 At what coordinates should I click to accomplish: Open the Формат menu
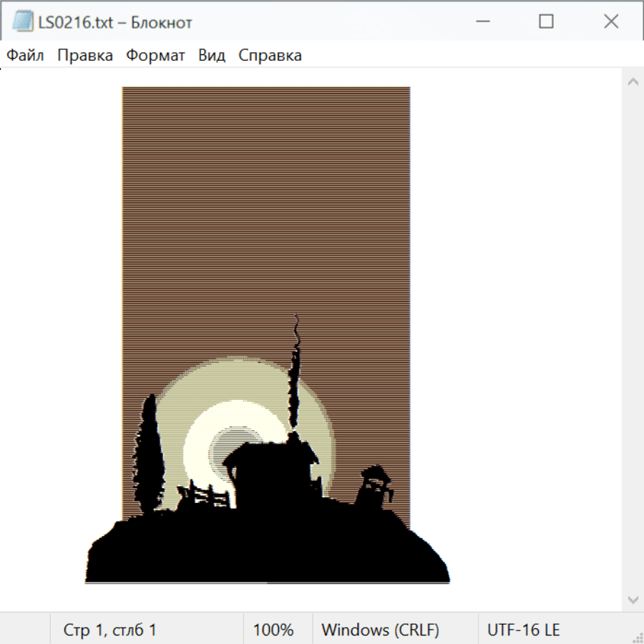coord(155,56)
